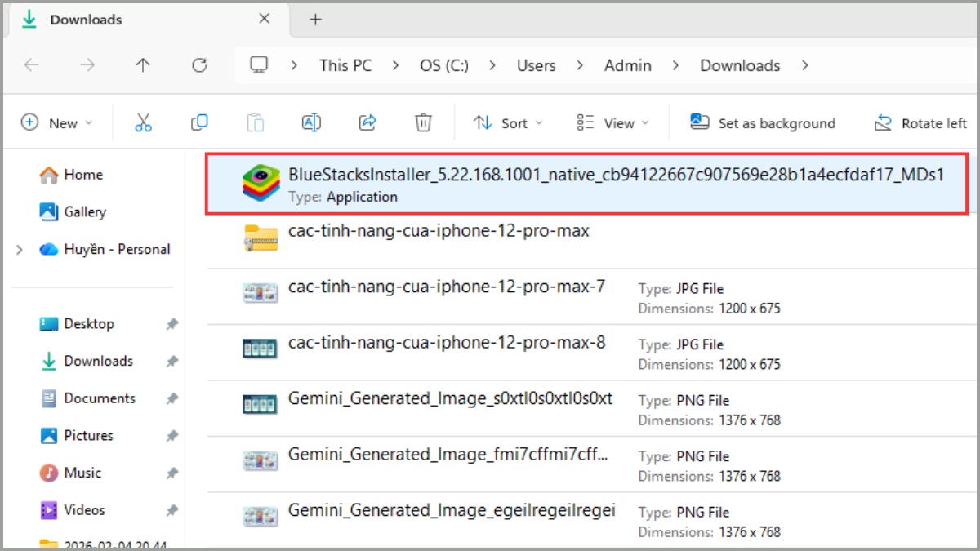Viewport: 980px width, 551px height.
Task: Click Users in address breadcrumb
Action: [537, 65]
